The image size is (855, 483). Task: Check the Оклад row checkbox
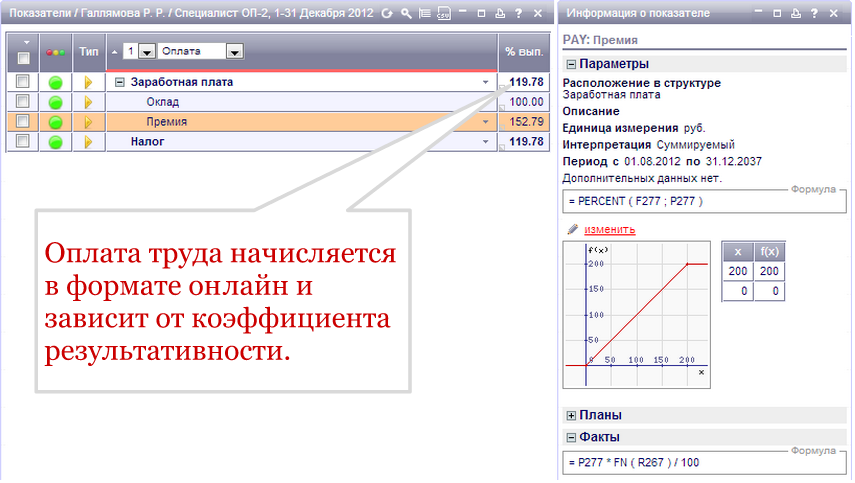(x=22, y=101)
